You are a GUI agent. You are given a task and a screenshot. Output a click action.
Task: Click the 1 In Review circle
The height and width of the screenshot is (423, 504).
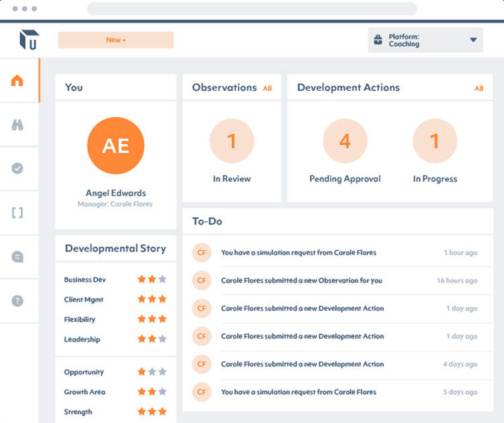(x=232, y=141)
